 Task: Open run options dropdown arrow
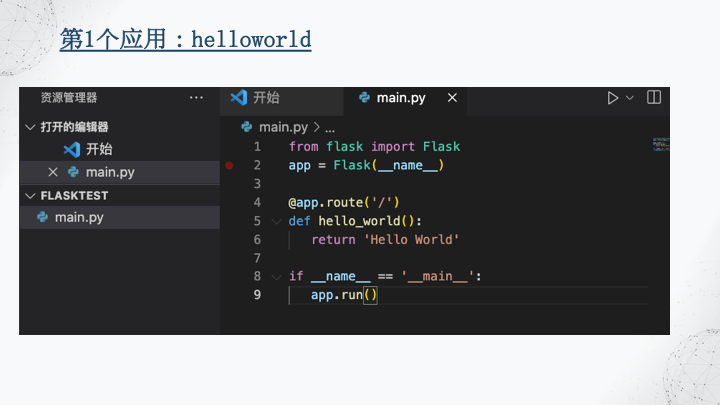630,98
